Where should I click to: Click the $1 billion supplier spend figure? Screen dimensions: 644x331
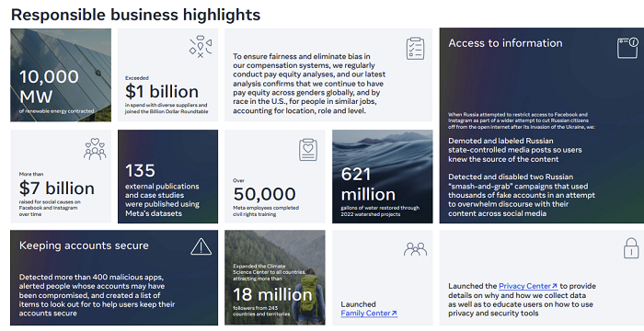click(x=162, y=92)
